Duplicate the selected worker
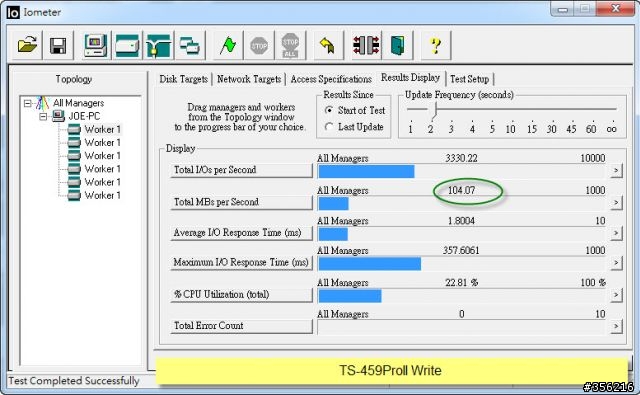 point(189,45)
